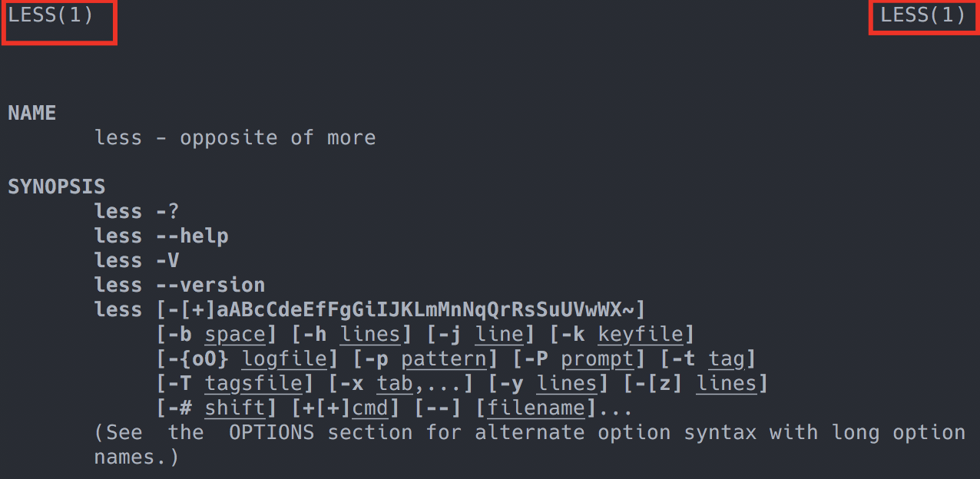This screenshot has width=980, height=479.
Task: Click the "opposite of more" description text
Action: (277, 138)
